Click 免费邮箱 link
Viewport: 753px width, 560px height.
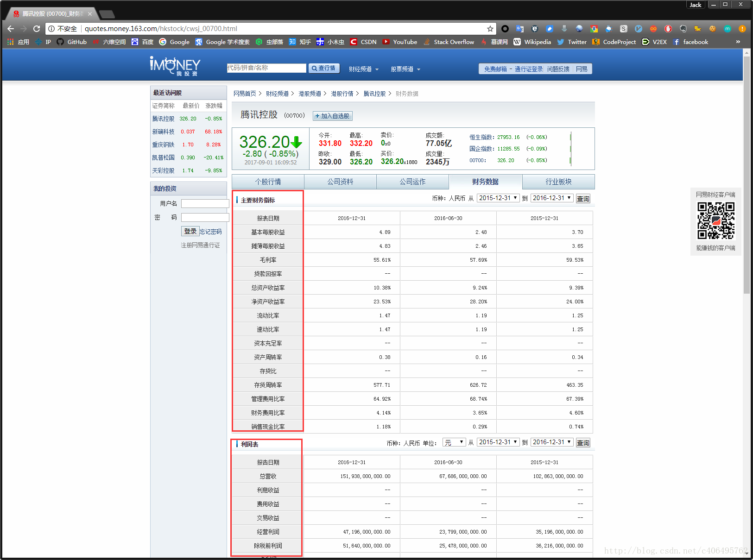[x=495, y=69]
